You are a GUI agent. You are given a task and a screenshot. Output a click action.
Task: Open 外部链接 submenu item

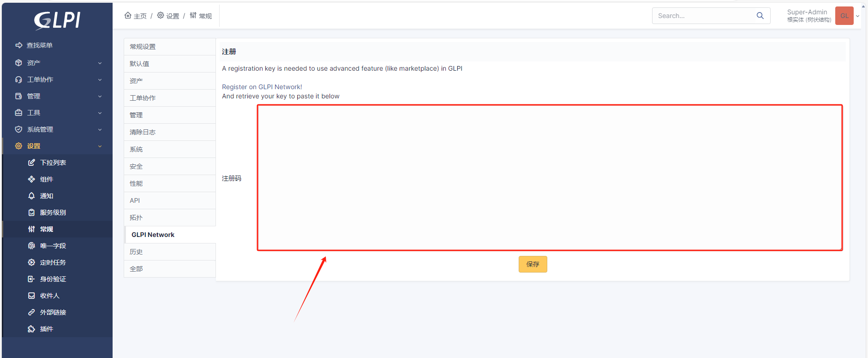coord(57,312)
